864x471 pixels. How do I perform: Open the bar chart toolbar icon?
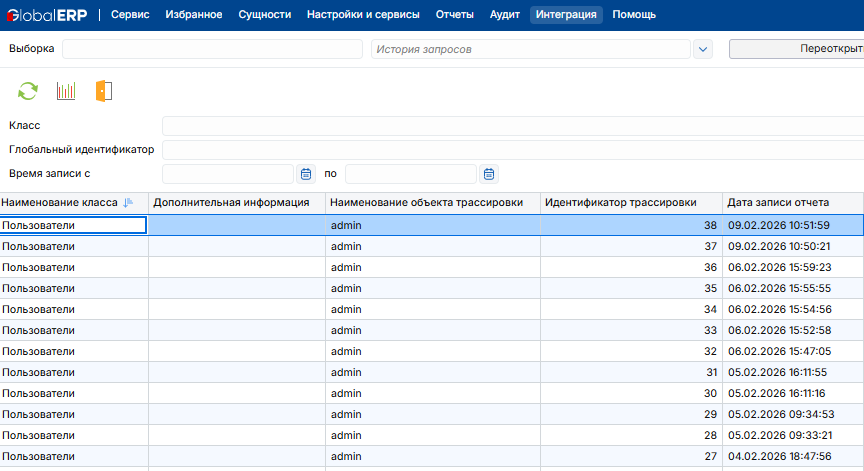[x=66, y=91]
